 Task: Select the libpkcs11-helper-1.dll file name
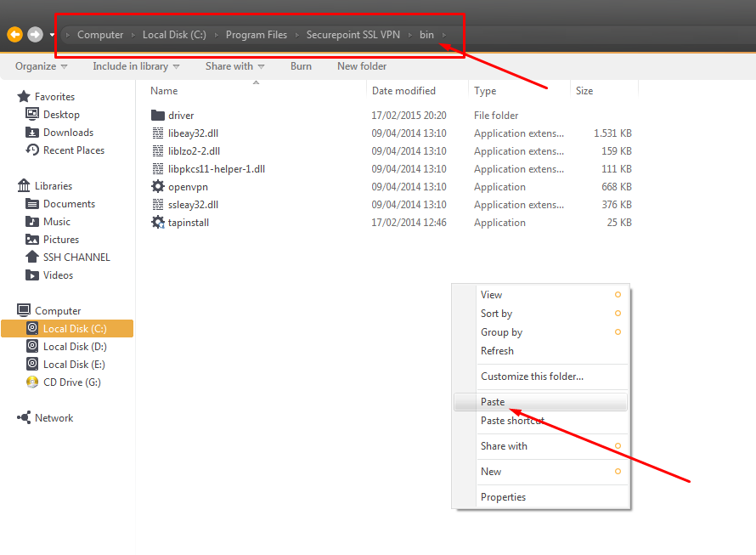pyautogui.click(x=217, y=169)
